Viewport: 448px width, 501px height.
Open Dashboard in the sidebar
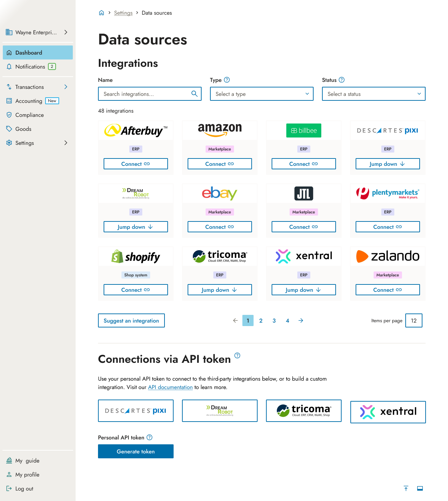tap(38, 52)
